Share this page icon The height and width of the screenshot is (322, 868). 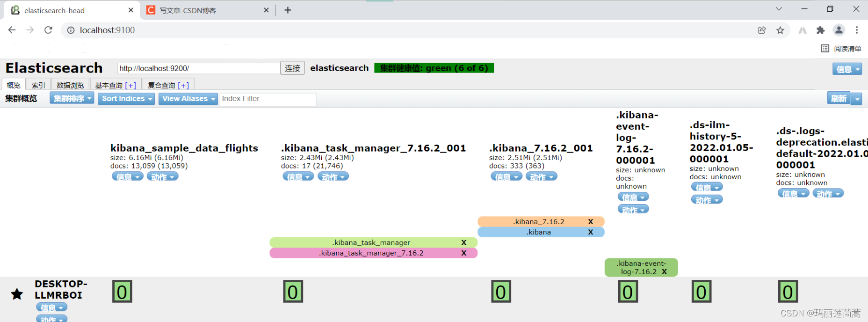coord(762,30)
